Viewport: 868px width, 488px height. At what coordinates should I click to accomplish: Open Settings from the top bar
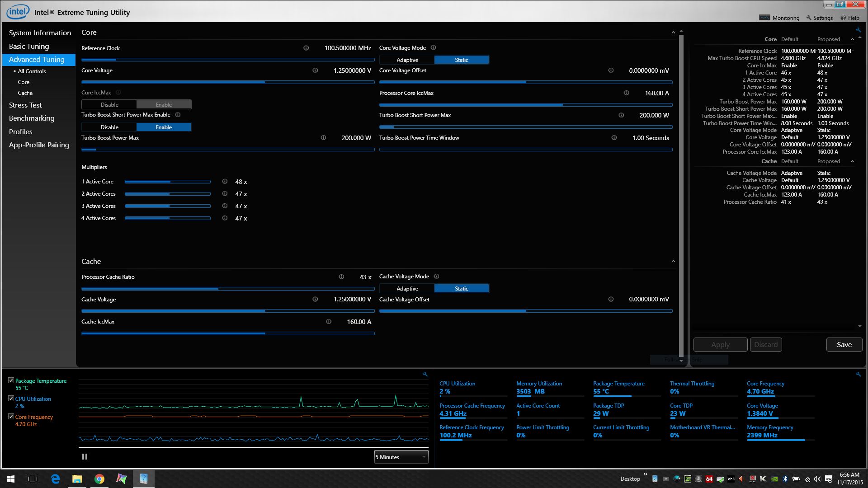click(819, 18)
